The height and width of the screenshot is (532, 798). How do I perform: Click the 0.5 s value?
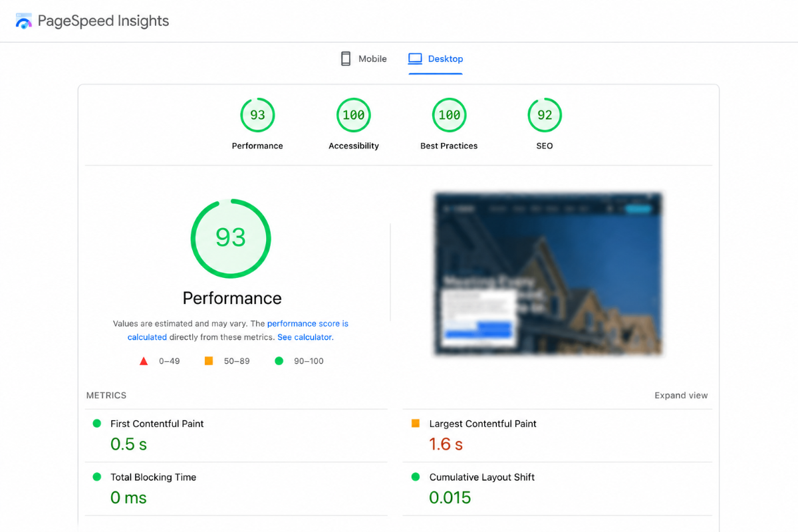click(128, 444)
